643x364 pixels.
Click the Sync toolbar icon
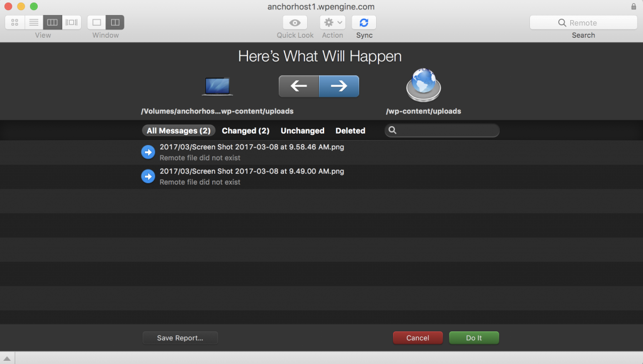click(x=364, y=23)
